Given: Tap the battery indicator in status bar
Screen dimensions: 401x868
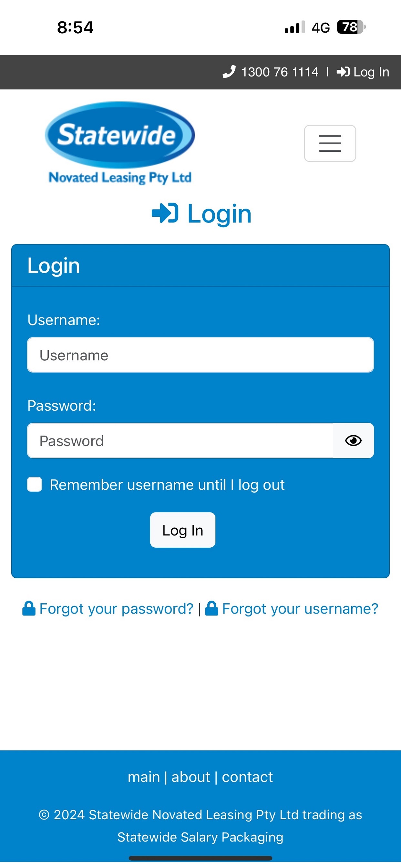Looking at the screenshot, I should click(351, 27).
